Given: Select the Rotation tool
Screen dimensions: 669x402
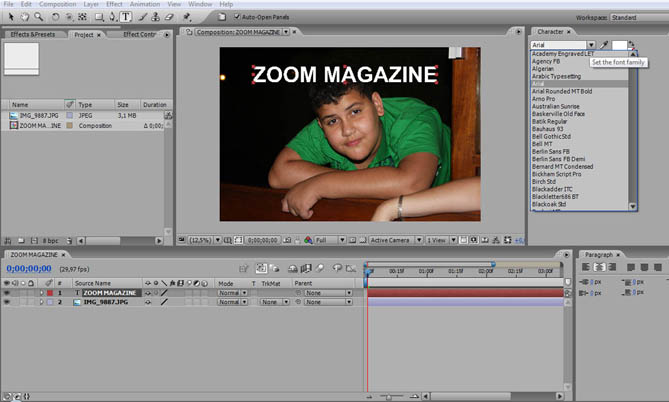Looking at the screenshot, I should (x=55, y=17).
